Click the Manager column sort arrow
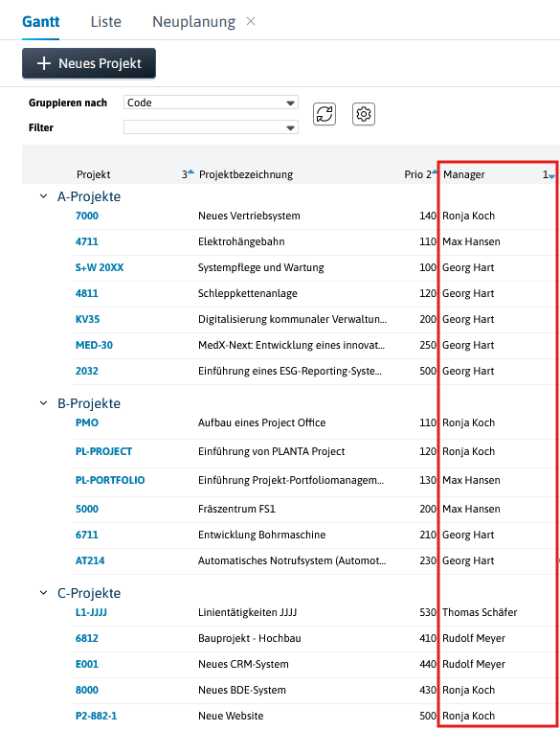Image resolution: width=560 pixels, height=730 pixels. (551, 176)
